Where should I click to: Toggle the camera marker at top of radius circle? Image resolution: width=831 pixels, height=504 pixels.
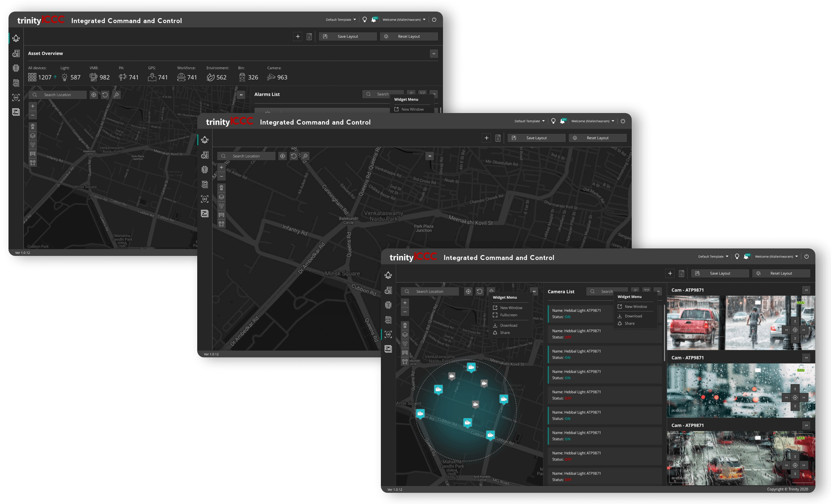[471, 367]
